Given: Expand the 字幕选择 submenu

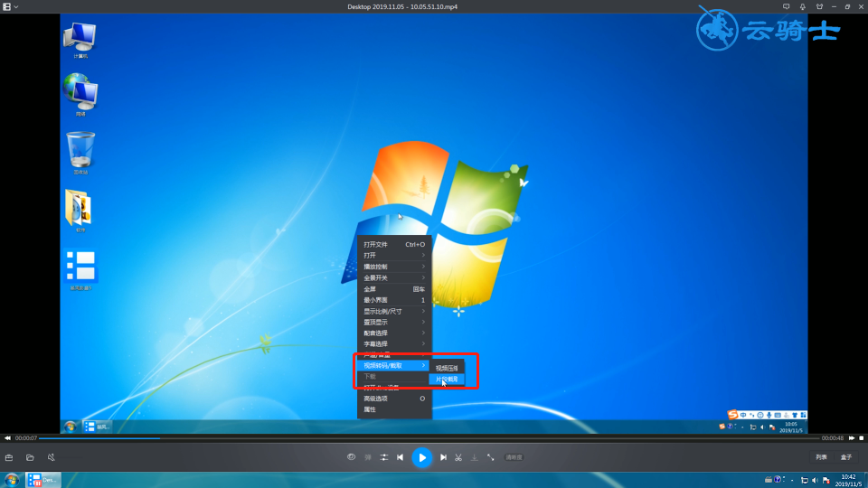Looking at the screenshot, I should 394,344.
